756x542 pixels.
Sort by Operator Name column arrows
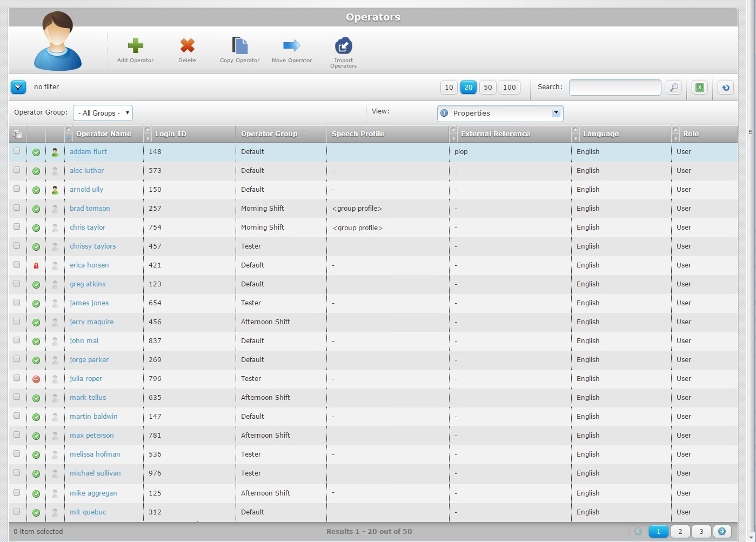(x=68, y=134)
